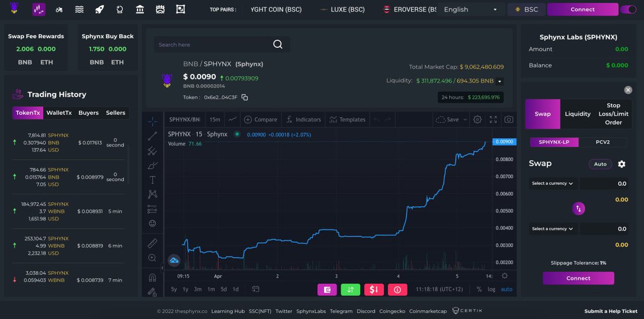Screen dimensions: 644x319
Task: Switch to the Buyers tab
Action: (x=89, y=113)
